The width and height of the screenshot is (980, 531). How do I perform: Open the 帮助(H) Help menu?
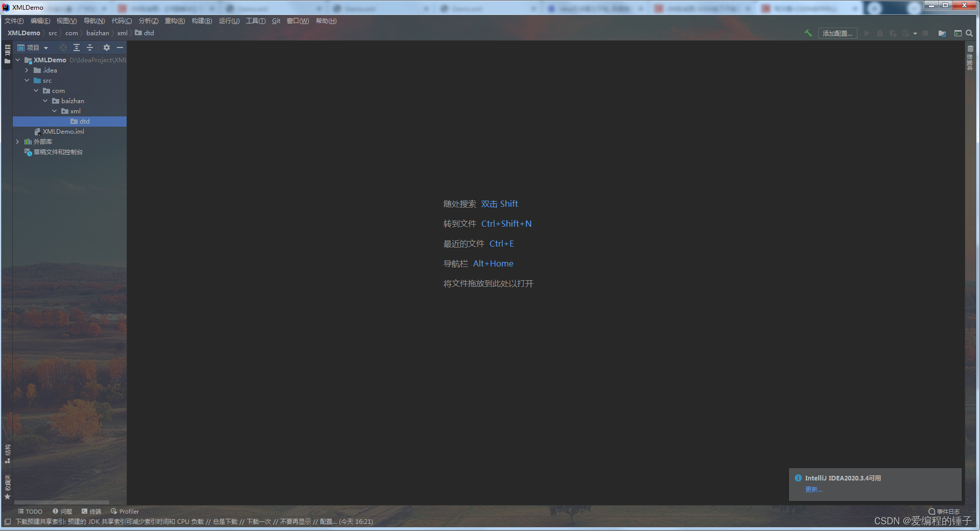pos(326,21)
